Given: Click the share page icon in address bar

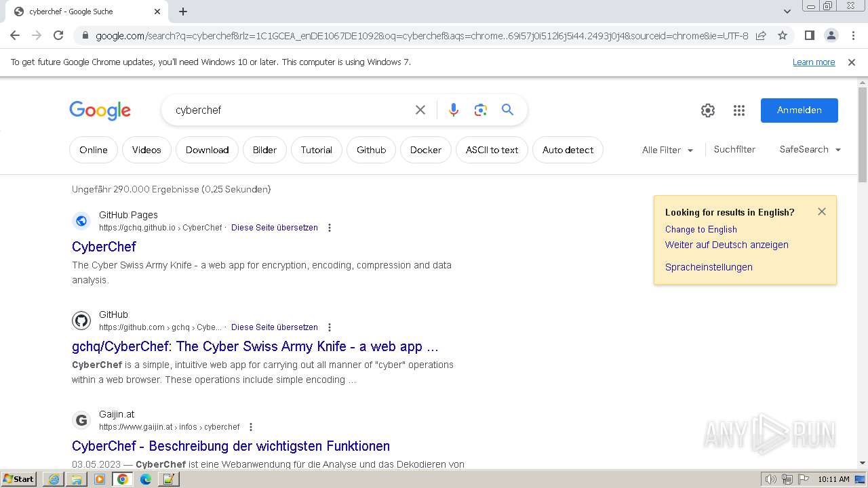Looking at the screenshot, I should pos(761,35).
